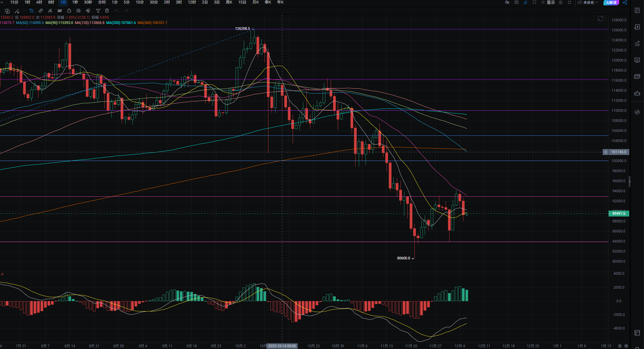Viewport: 644px width, 349px height.
Task: Click the trash delete drawings icon
Action: click(107, 11)
